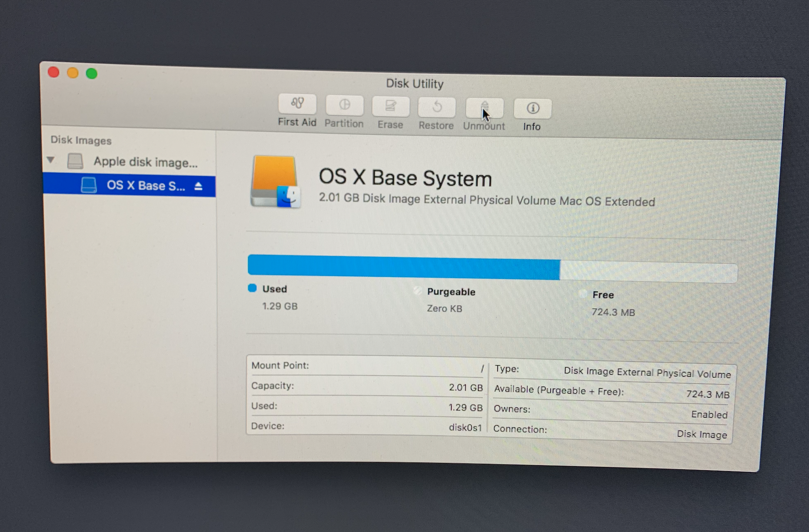
Task: Click the Used 1.29 GB value under the bar
Action: click(280, 306)
